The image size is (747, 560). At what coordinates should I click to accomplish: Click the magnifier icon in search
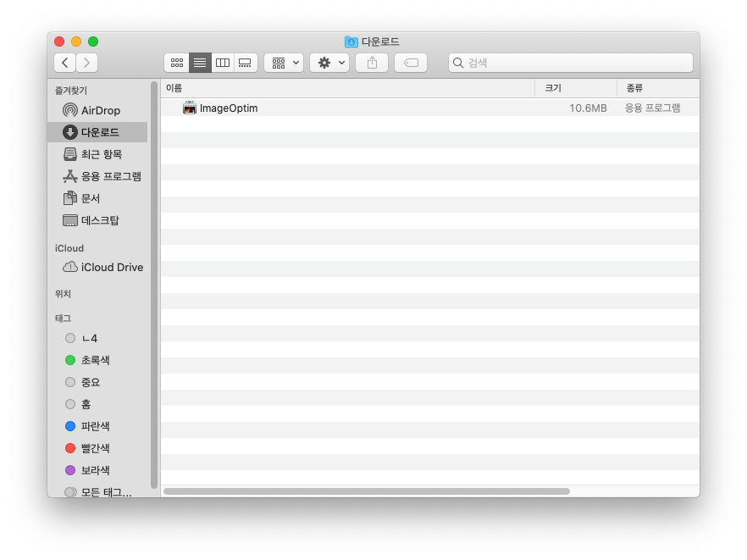458,63
